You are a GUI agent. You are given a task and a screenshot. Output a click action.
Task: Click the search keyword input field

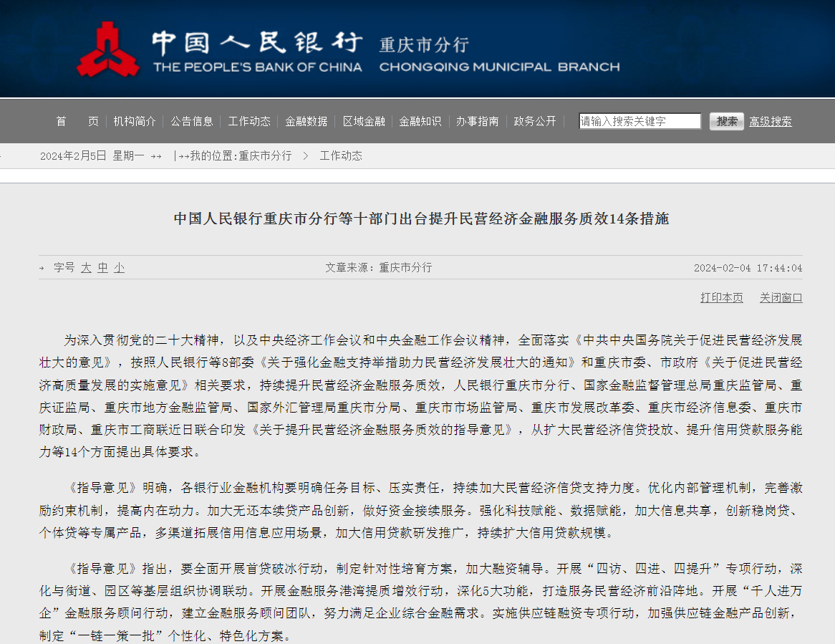click(x=639, y=120)
